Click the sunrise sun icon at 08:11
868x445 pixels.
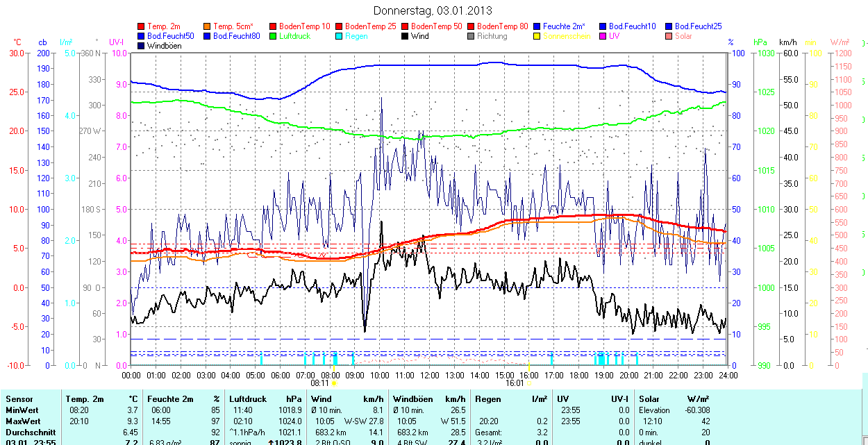[334, 383]
